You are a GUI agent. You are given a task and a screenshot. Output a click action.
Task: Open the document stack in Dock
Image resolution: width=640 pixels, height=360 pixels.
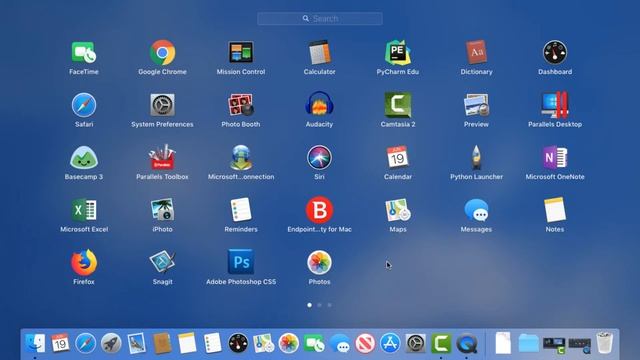(503, 343)
